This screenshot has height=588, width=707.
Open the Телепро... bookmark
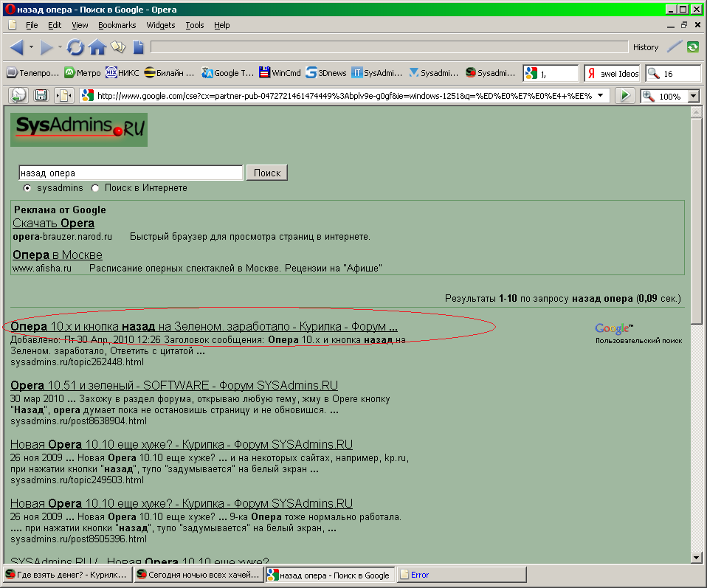(x=33, y=72)
